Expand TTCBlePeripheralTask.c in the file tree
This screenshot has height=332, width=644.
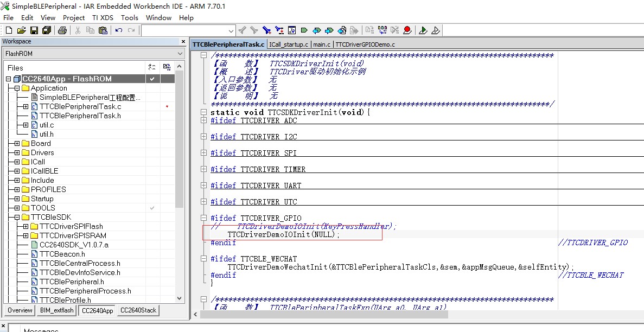click(25, 106)
